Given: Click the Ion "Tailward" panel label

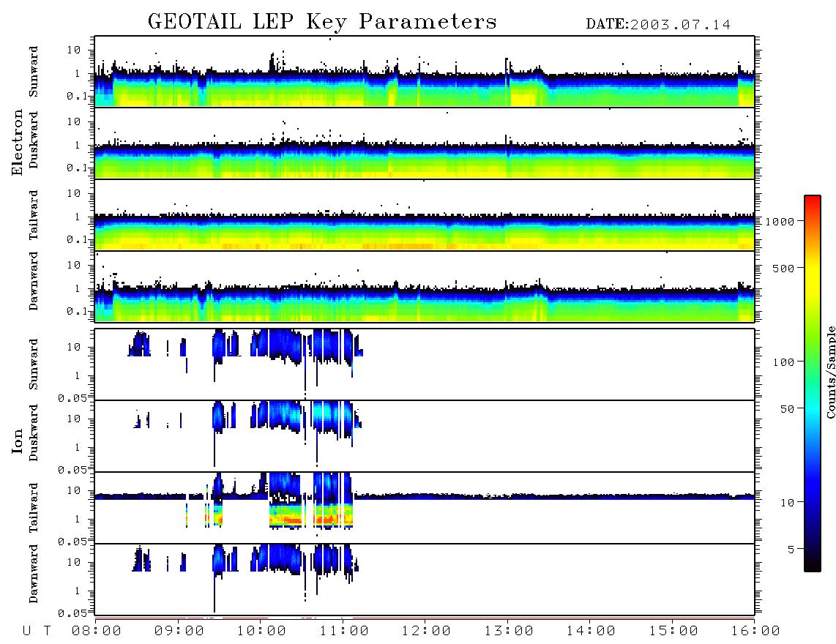Looking at the screenshot, I should point(33,508).
